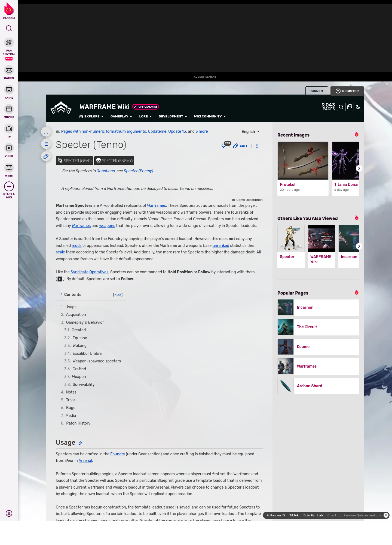Click the Register button
Image resolution: width=392 pixels, height=545 pixels.
347,91
